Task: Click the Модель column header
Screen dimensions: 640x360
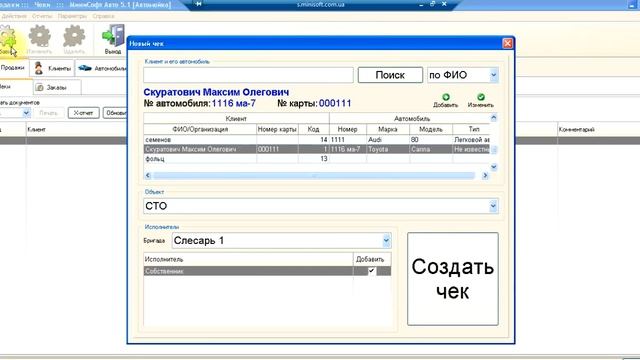Action: [431, 129]
